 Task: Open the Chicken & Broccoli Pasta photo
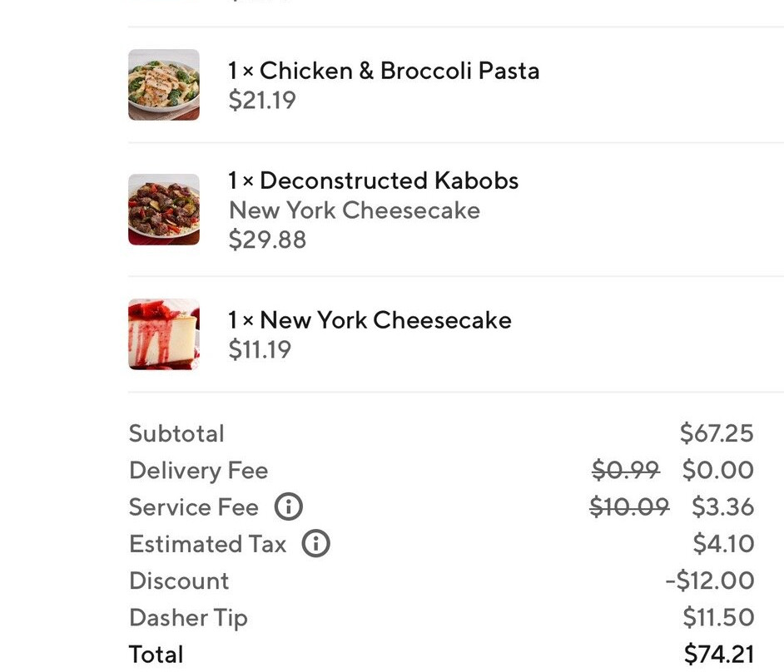pos(164,85)
